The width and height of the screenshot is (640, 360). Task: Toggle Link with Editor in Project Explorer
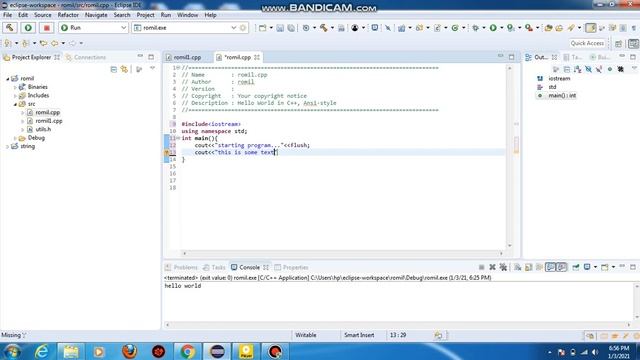pyautogui.click(x=124, y=69)
